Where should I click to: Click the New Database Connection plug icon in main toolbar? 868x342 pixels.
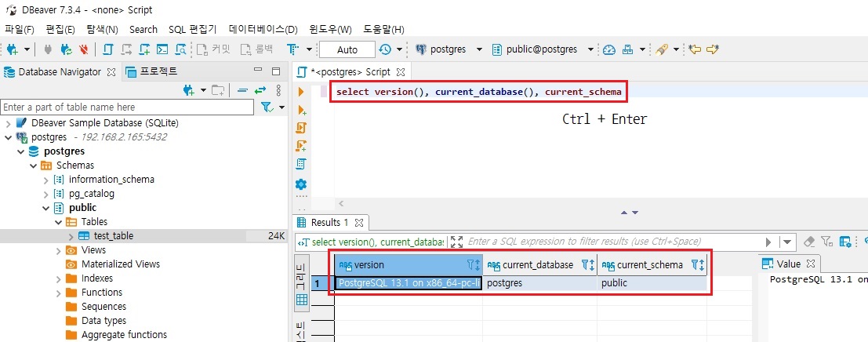[x=13, y=49]
